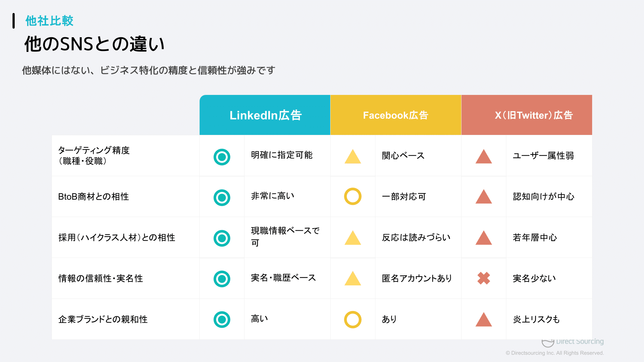Image resolution: width=644 pixels, height=362 pixels.
Task: Click the BtoB商材との相性 row label
Action: click(93, 197)
